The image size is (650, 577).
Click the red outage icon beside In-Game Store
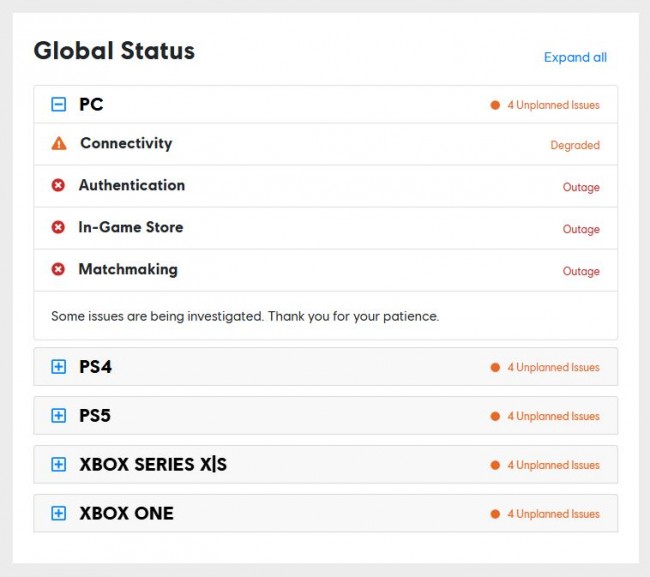pos(58,228)
